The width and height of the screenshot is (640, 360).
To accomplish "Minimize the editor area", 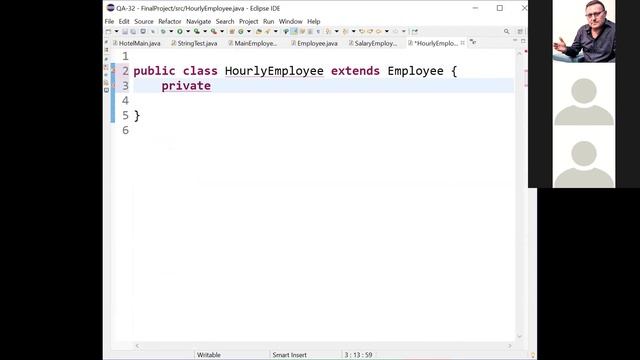I will coord(515,41).
